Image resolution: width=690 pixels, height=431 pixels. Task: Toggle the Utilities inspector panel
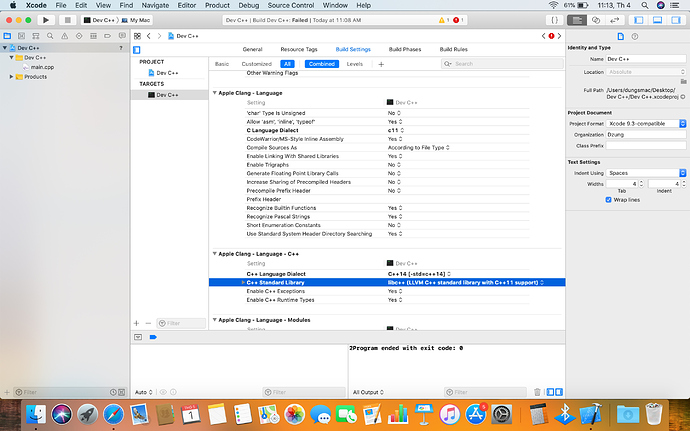tap(676, 20)
